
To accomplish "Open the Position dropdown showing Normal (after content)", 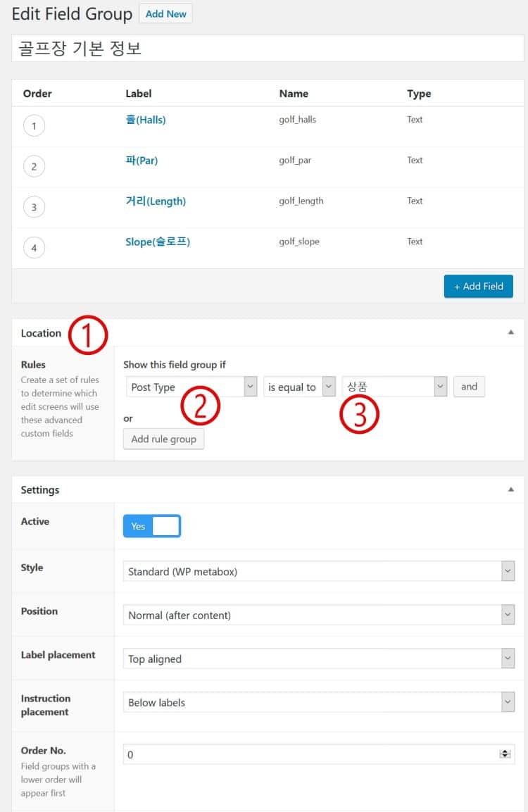I will point(318,615).
